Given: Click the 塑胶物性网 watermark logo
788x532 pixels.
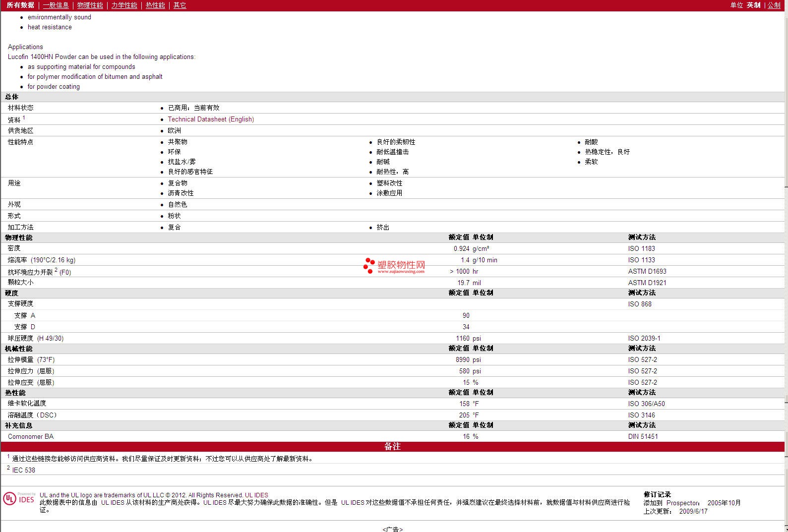Looking at the screenshot, I should [395, 266].
